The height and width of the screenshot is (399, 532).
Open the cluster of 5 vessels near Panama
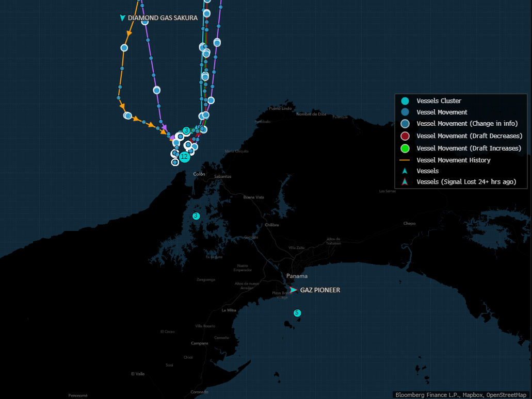tap(297, 312)
